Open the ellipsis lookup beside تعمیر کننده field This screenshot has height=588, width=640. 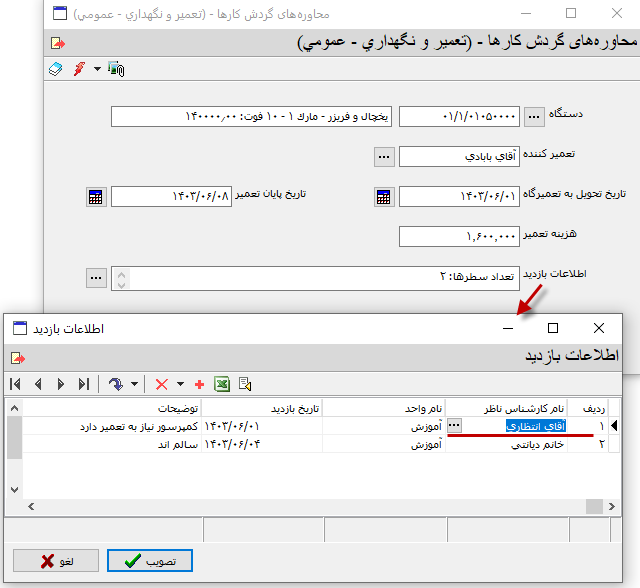(384, 157)
